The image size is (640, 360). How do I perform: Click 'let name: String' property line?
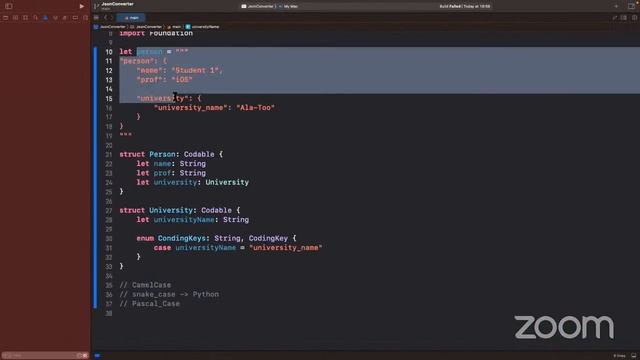point(171,164)
